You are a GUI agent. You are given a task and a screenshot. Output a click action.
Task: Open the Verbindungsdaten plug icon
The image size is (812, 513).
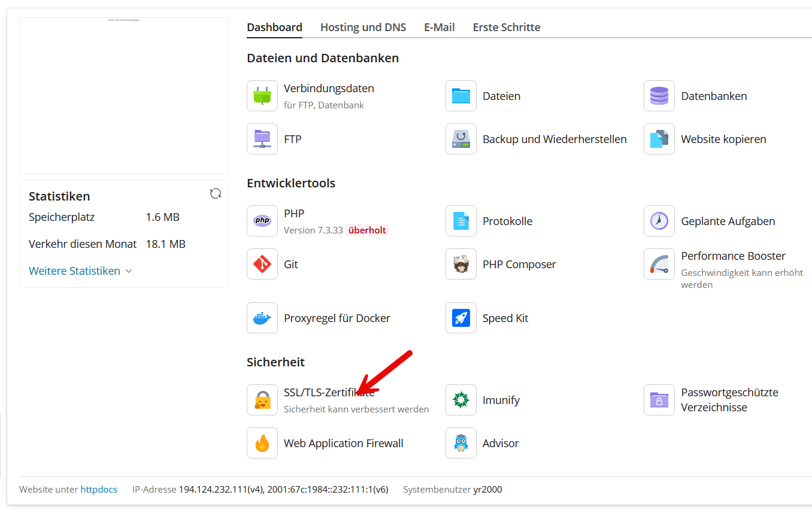(x=262, y=96)
